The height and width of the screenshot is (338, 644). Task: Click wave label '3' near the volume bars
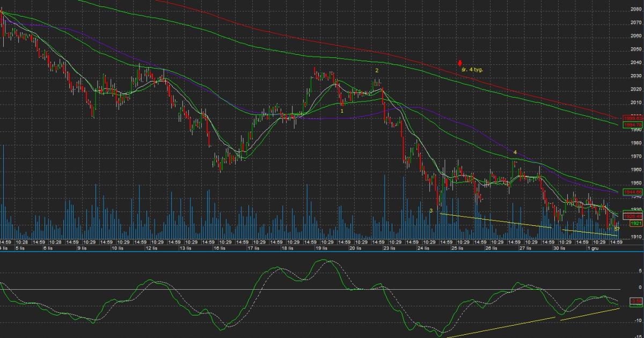tap(431, 211)
